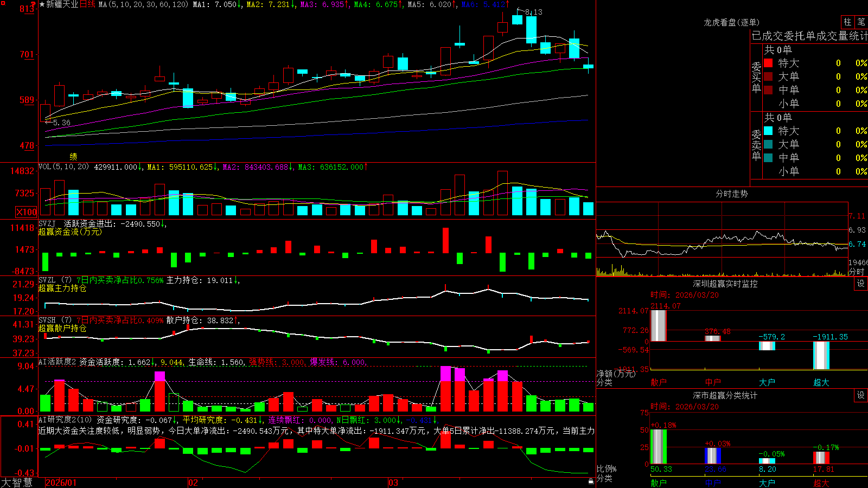
Task: Click the 5.36 low price label on chart
Action: click(61, 123)
